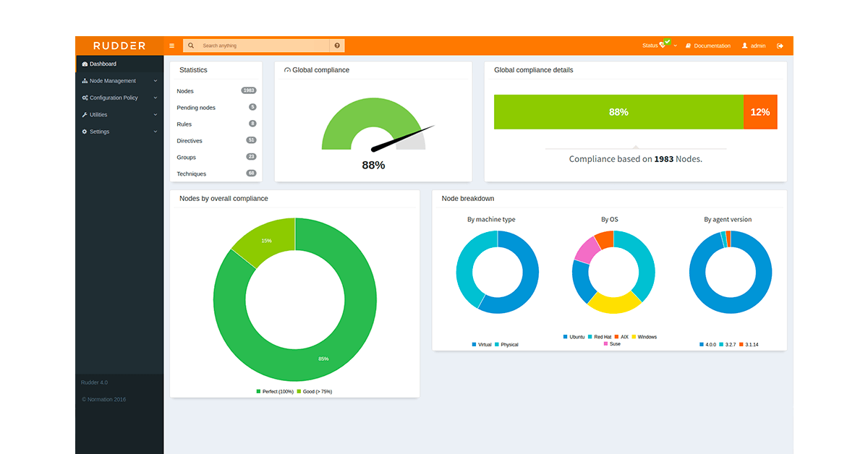Click the logout icon at top right

pyautogui.click(x=780, y=46)
